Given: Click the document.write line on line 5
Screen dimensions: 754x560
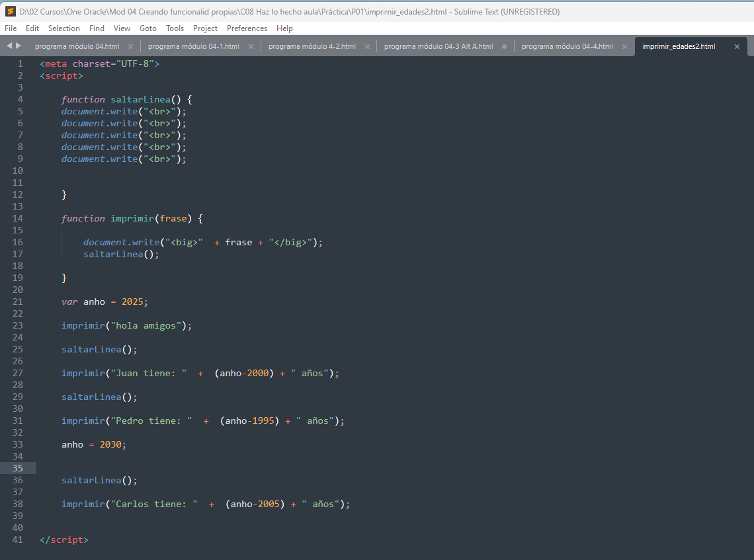Looking at the screenshot, I should tap(124, 112).
